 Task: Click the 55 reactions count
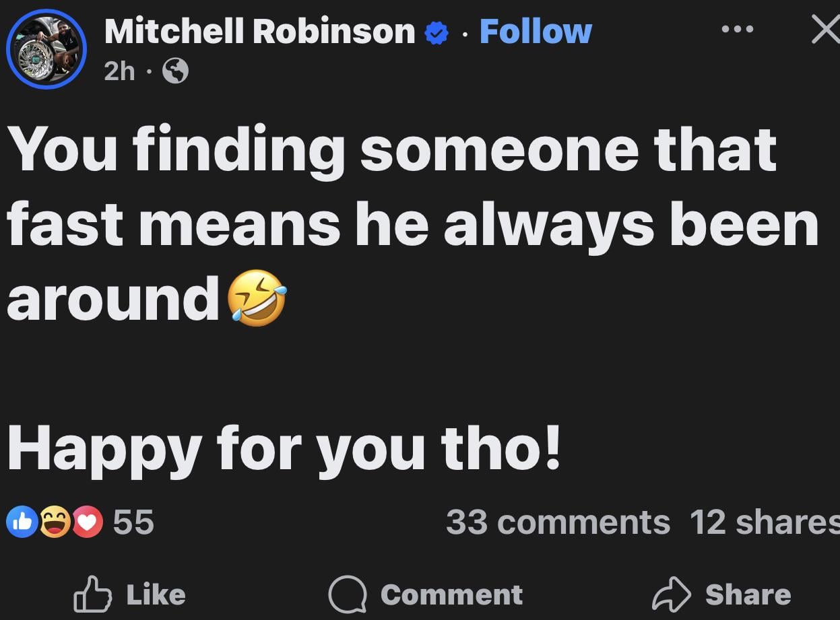(135, 522)
